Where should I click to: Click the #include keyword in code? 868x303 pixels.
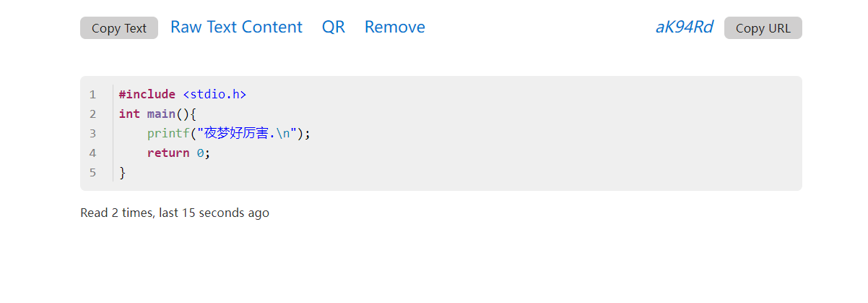pyautogui.click(x=147, y=95)
